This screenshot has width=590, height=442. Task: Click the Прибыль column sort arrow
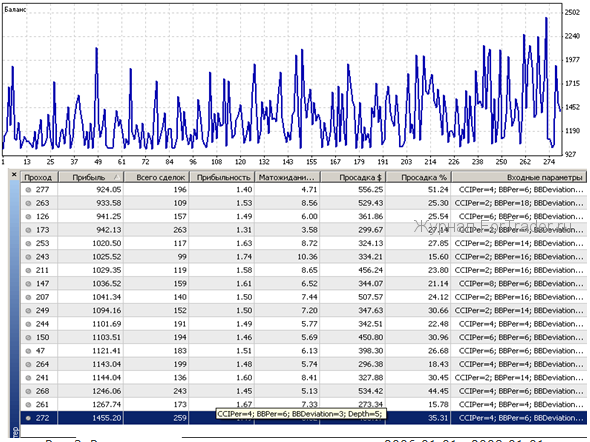[x=117, y=177]
